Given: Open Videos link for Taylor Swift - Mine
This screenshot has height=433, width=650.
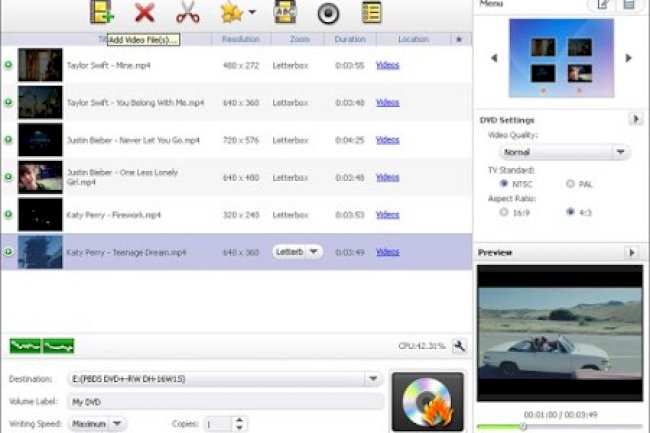Looking at the screenshot, I should coord(388,65).
